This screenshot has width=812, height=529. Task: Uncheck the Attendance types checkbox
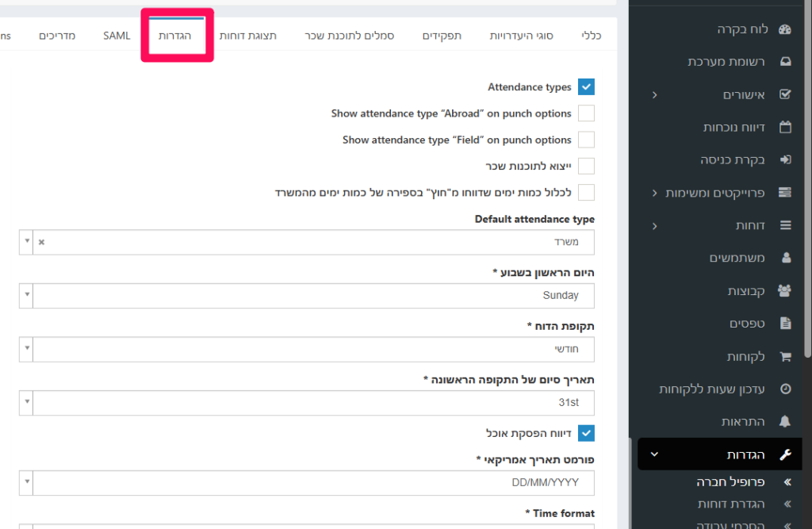pyautogui.click(x=586, y=87)
